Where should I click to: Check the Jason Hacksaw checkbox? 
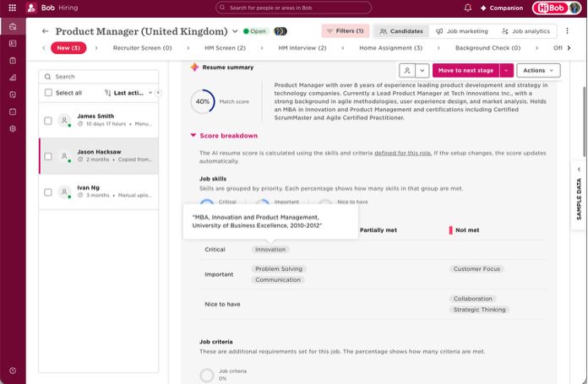coord(48,156)
